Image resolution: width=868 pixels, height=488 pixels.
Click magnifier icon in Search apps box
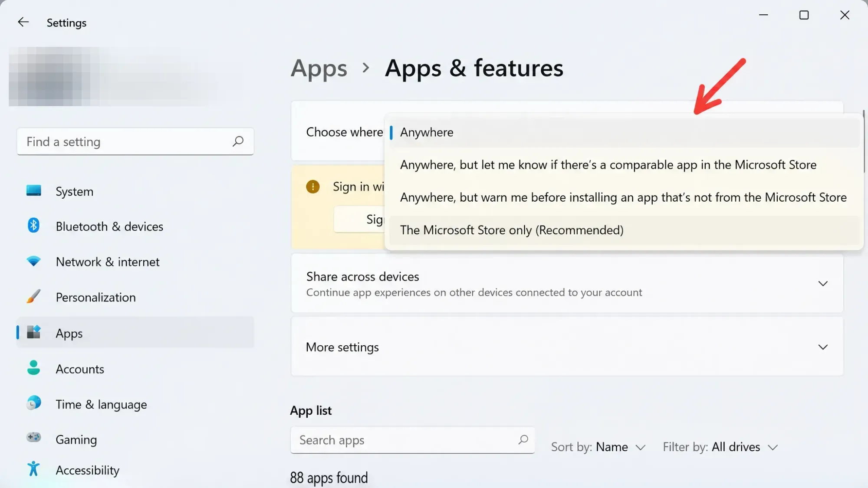coord(523,440)
